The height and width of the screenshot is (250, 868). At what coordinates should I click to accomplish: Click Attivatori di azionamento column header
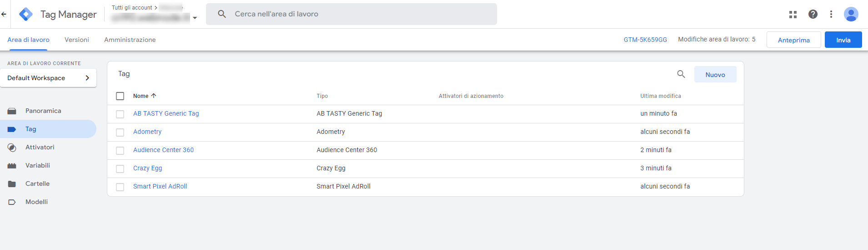(x=471, y=96)
